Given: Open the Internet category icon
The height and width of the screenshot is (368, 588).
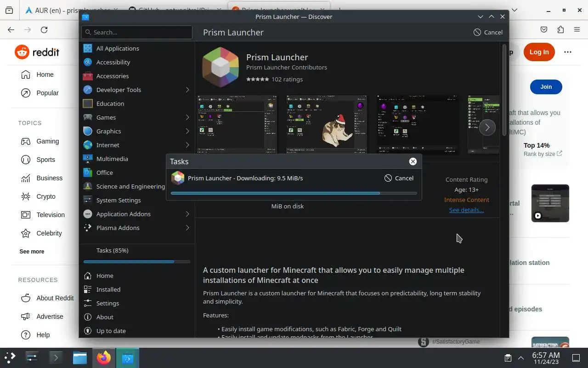Looking at the screenshot, I should 88,145.
